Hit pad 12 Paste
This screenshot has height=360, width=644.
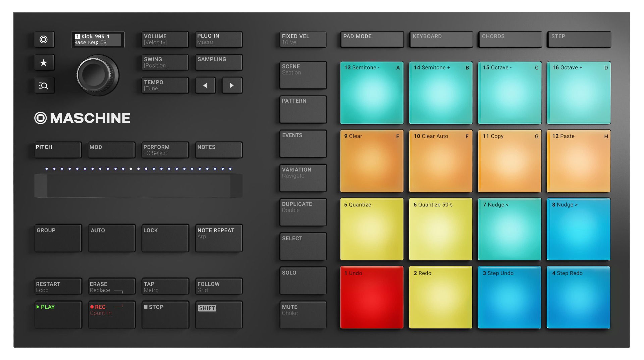[x=579, y=161]
